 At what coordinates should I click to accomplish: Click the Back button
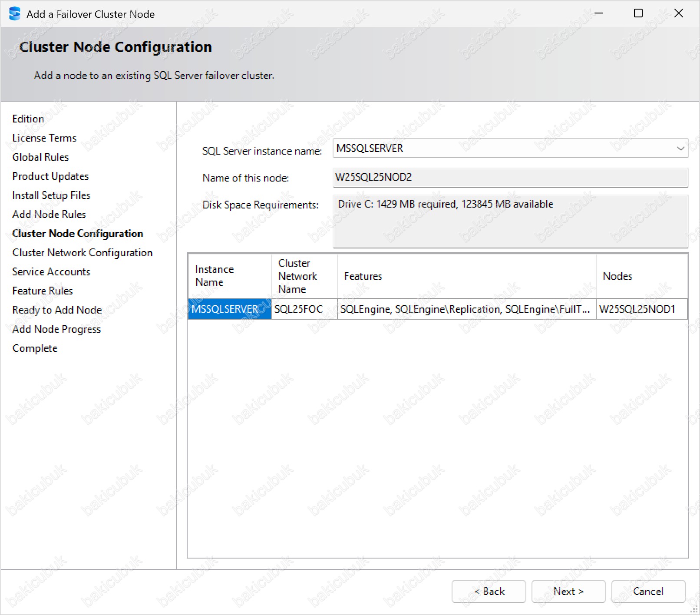pos(489,591)
